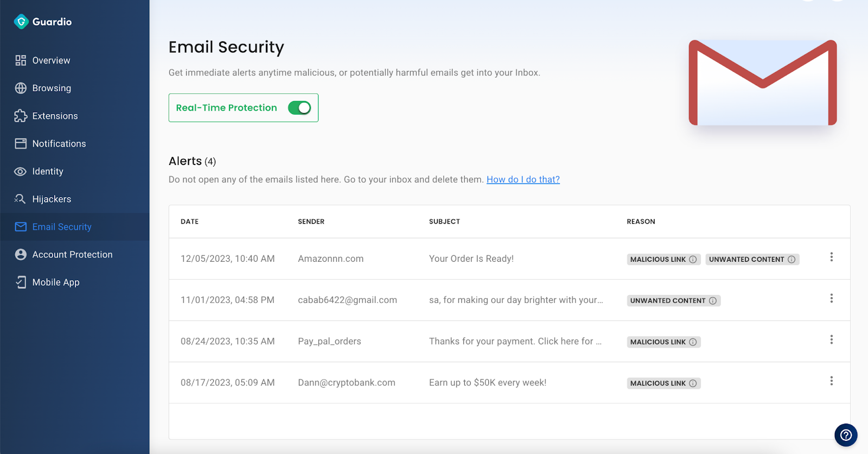Viewport: 868px width, 454px height.
Task: Open the Extensions puzzle-piece icon
Action: 21,116
